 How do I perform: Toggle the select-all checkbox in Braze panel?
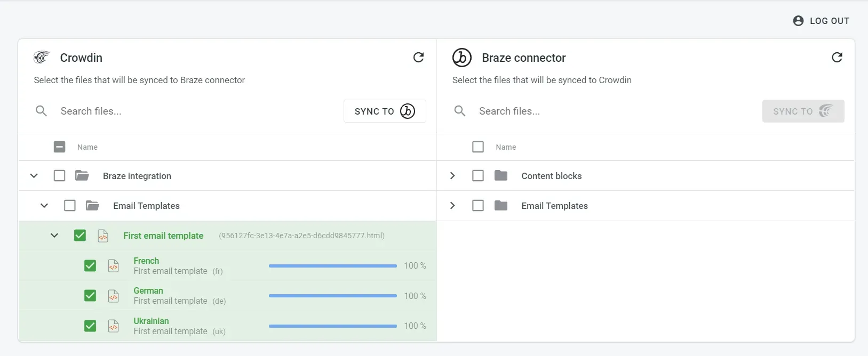pos(478,147)
